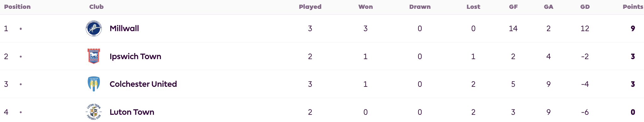Click Ipswich Town's position movement dot
The height and width of the screenshot is (122, 644).
[x=21, y=57]
